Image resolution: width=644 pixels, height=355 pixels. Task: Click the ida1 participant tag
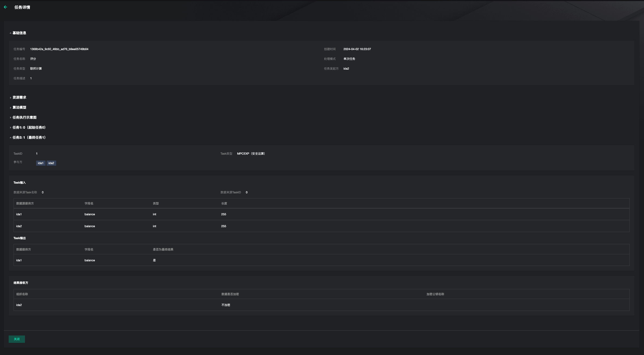(40, 163)
